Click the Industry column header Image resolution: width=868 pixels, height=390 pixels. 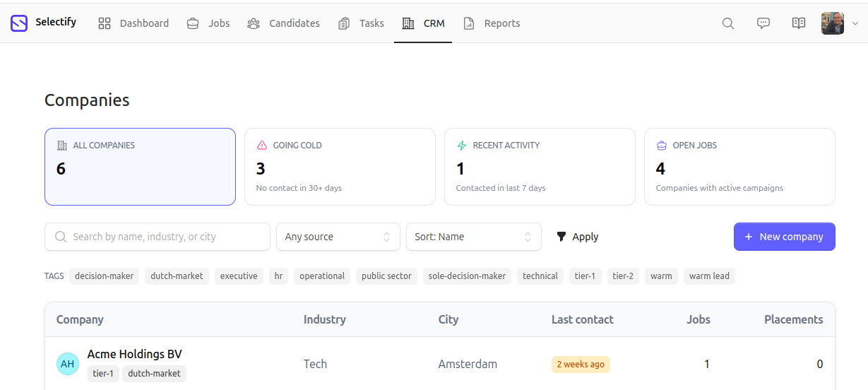(325, 319)
